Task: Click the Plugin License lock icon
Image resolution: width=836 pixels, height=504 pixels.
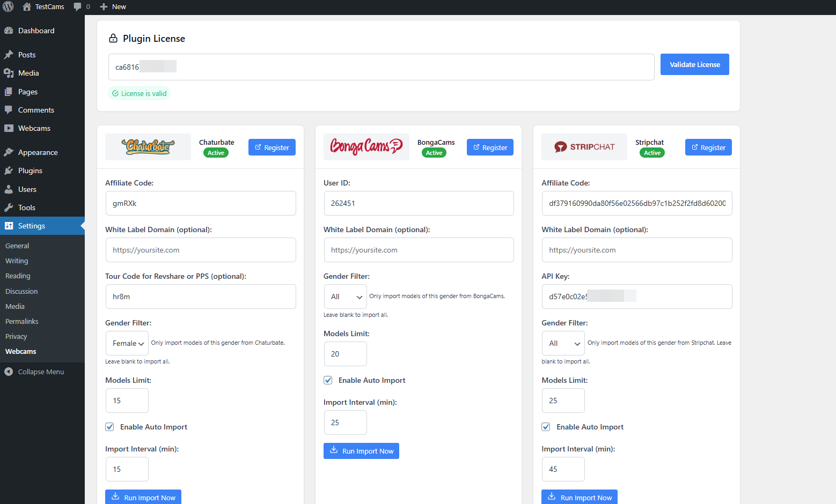Action: [113, 38]
